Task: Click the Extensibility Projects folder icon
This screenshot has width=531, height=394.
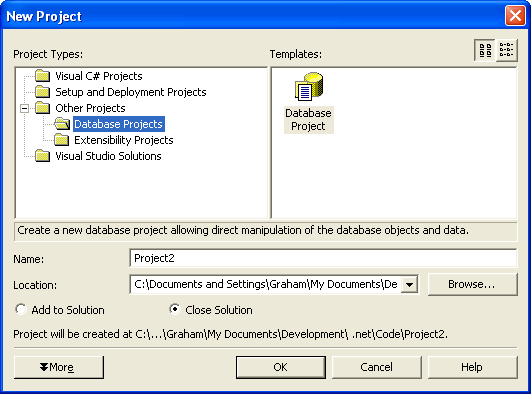Action: click(x=62, y=140)
